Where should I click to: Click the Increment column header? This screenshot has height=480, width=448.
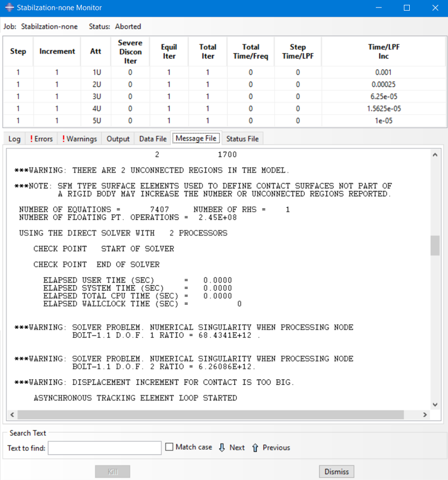tap(57, 52)
